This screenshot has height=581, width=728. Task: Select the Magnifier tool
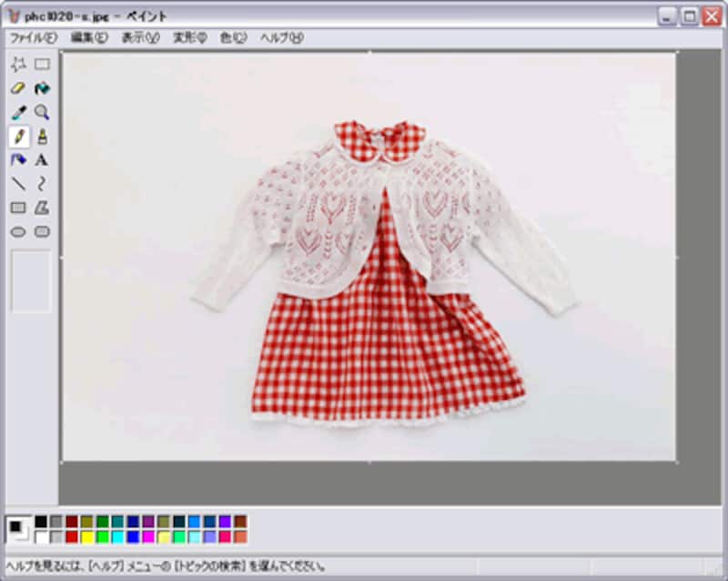click(x=42, y=113)
